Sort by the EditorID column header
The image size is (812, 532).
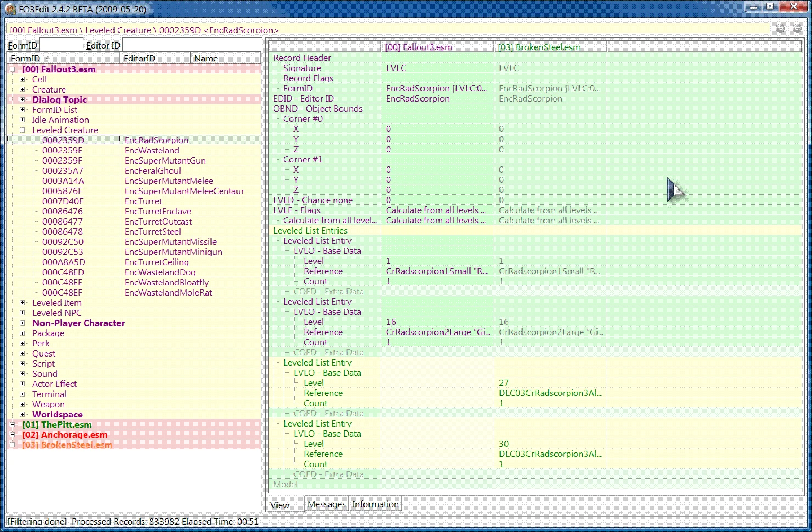(x=155, y=58)
